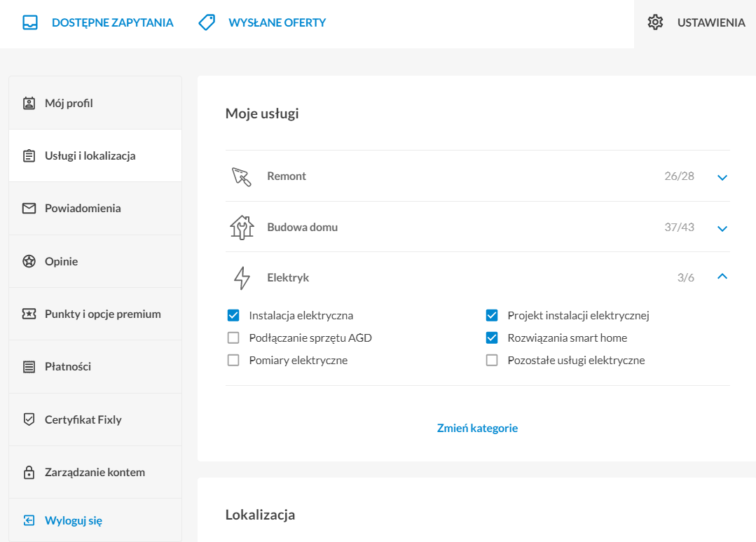This screenshot has width=756, height=542.
Task: Collapse the Elektryk section chevron
Action: click(x=722, y=277)
